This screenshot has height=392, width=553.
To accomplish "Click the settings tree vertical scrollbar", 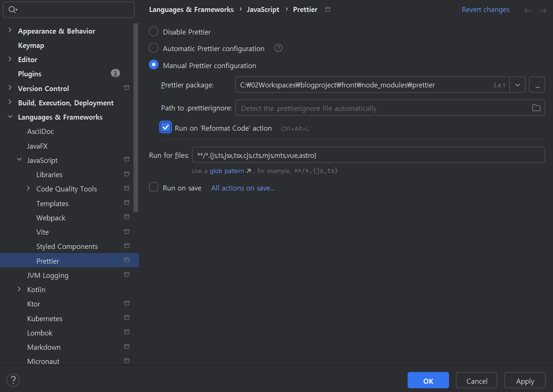I will coord(136,117).
